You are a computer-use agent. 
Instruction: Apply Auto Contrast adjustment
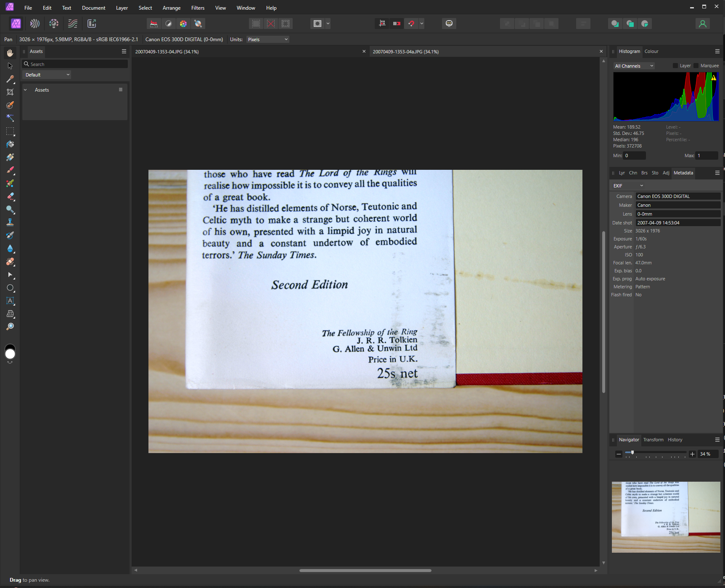[x=169, y=24]
